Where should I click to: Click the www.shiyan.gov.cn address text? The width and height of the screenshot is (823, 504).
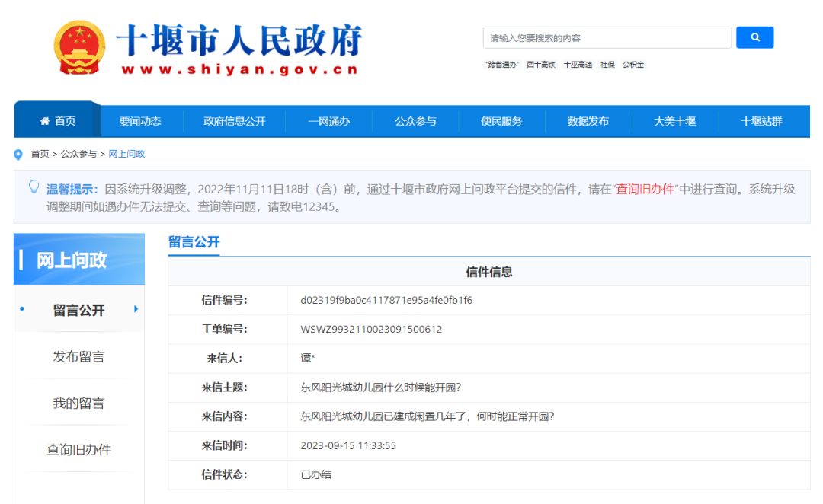coord(239,69)
